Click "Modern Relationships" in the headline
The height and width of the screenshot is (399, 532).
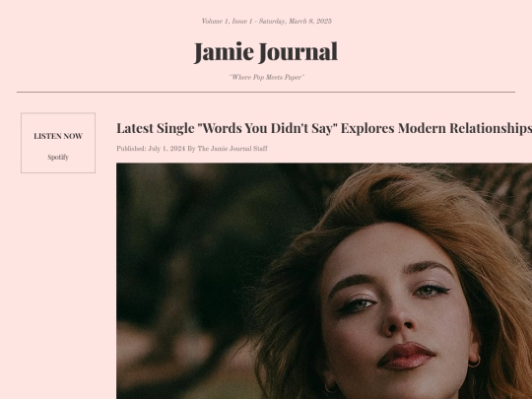pos(465,128)
